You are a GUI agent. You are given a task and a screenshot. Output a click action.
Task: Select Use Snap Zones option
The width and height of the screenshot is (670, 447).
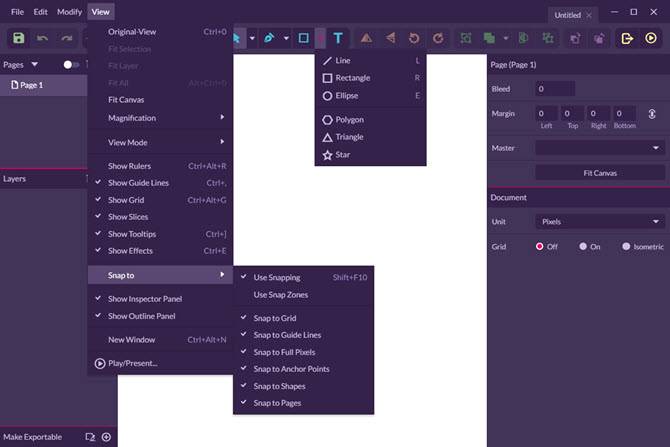(303, 295)
